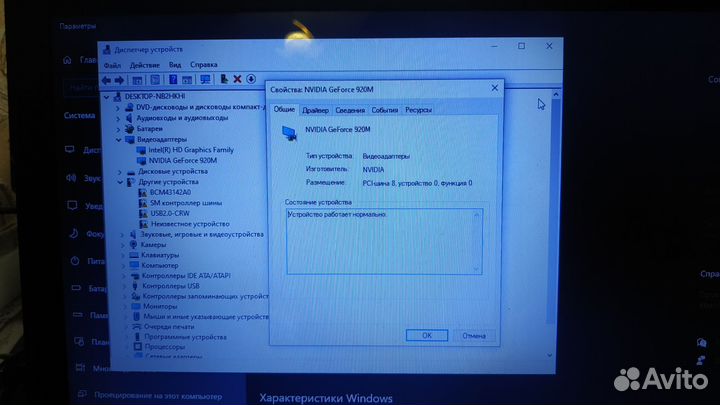
Task: Switch to the Драйвер tab
Action: pyautogui.click(x=315, y=110)
